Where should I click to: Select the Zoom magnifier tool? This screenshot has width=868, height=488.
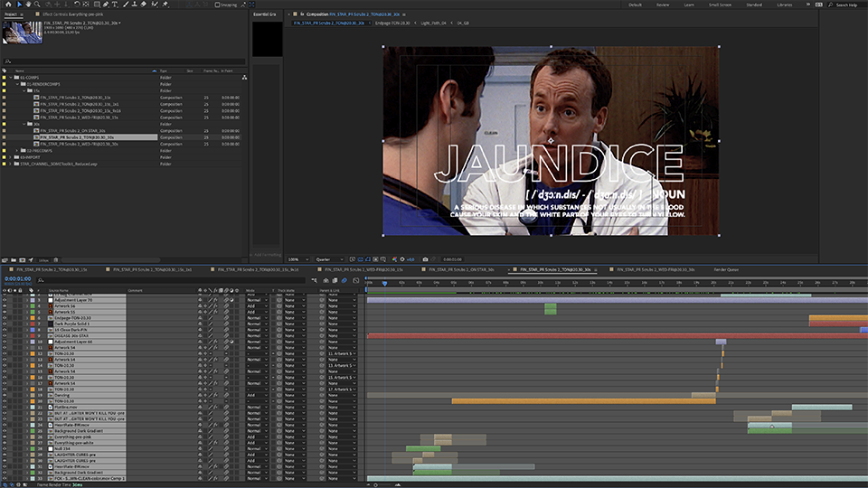click(37, 4)
